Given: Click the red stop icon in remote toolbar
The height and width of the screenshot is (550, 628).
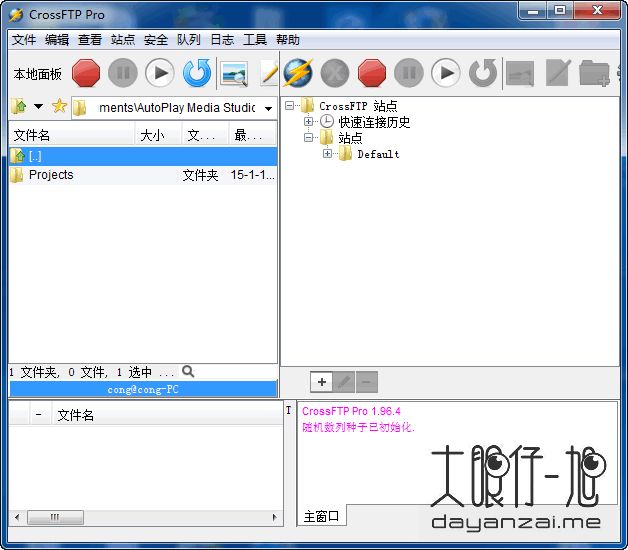Looking at the screenshot, I should (372, 73).
